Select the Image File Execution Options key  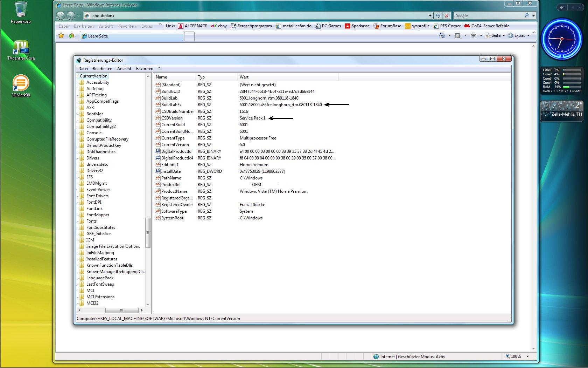(x=113, y=246)
